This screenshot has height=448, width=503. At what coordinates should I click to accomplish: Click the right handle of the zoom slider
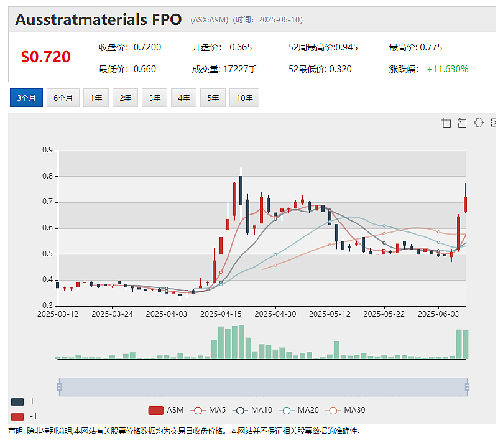(467, 387)
